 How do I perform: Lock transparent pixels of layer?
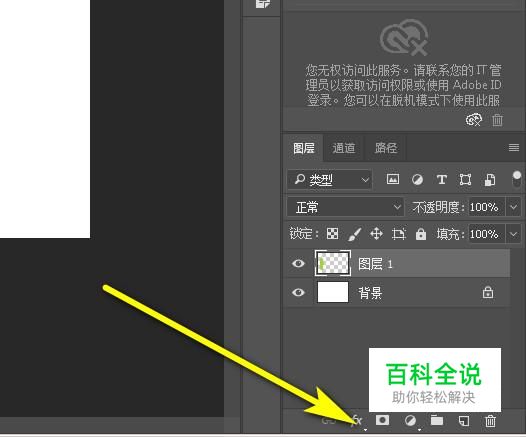[332, 233]
